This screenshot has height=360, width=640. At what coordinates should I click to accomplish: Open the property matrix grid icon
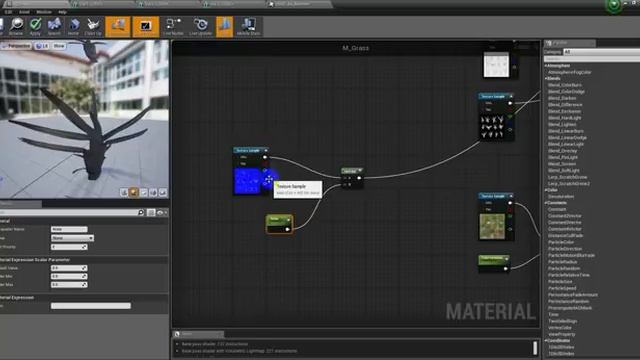coord(151,213)
